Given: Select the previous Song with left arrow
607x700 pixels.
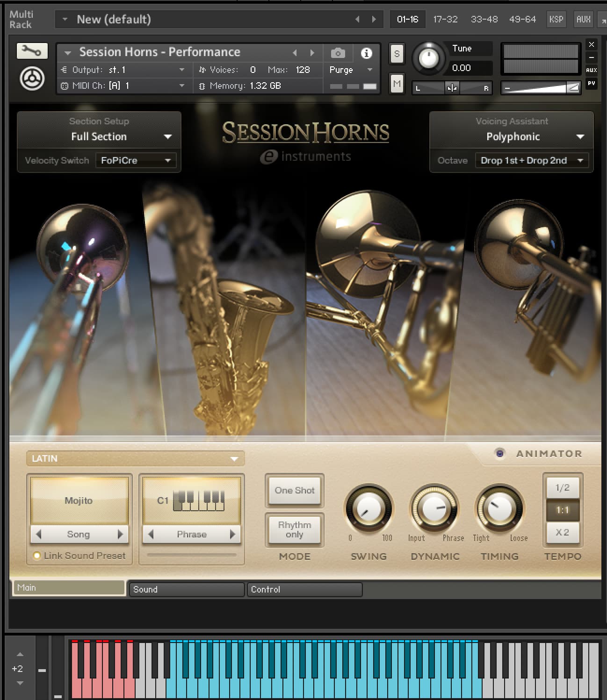Looking at the screenshot, I should pos(39,534).
